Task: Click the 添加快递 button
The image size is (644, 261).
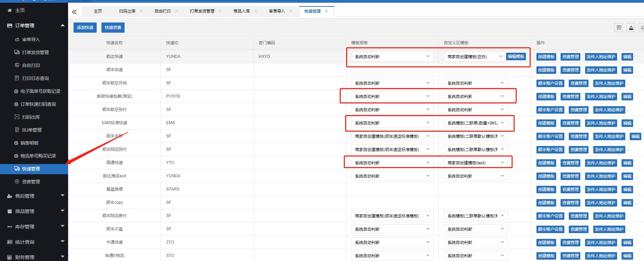Action: [85, 28]
